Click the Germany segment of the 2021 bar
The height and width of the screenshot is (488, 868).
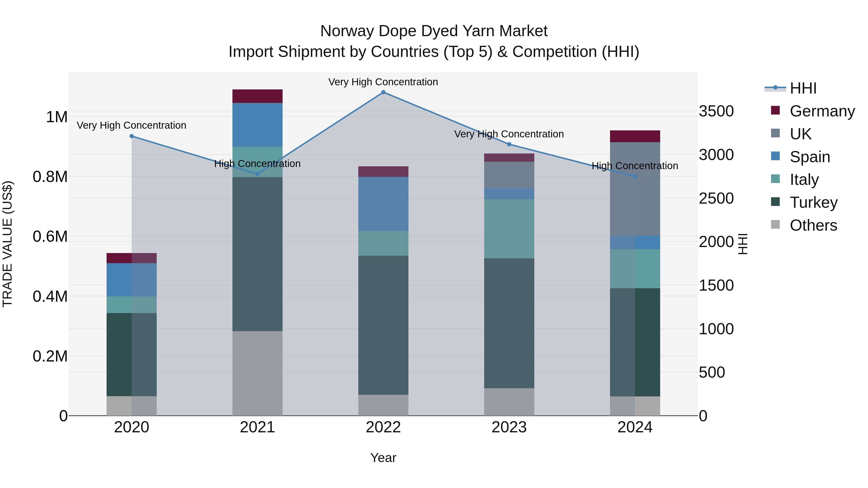pos(258,96)
